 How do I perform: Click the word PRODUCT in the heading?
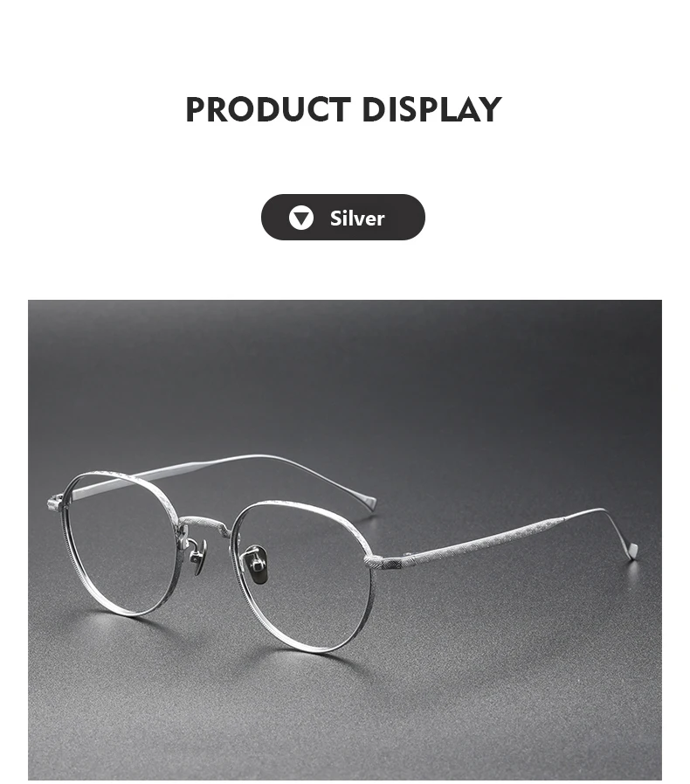click(268, 109)
